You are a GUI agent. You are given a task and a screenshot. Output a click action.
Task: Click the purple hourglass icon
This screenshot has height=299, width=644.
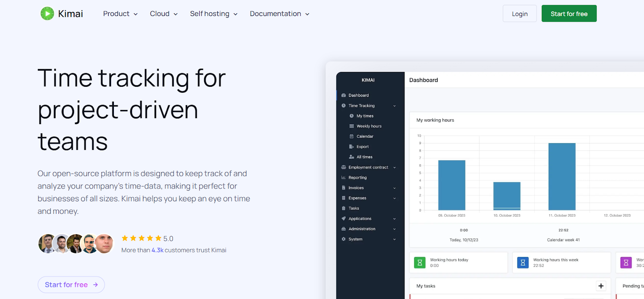tap(626, 262)
